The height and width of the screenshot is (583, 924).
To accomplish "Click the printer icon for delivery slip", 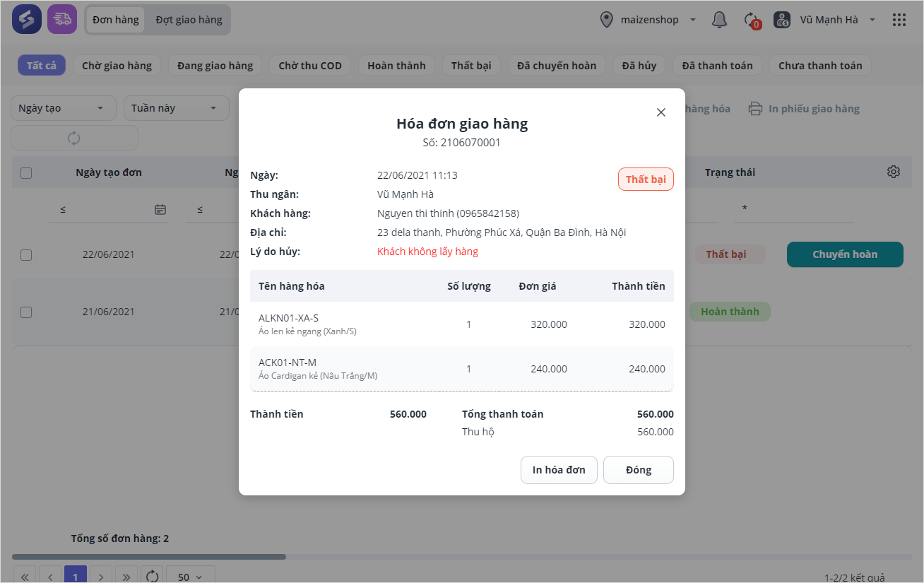I will pyautogui.click(x=756, y=109).
